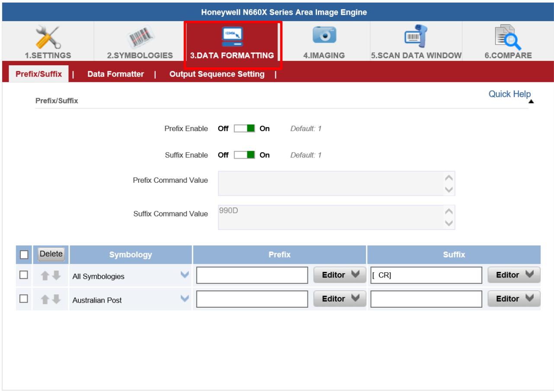The height and width of the screenshot is (392, 554).
Task: Open Prefix Editor for Australian Post
Action: (x=340, y=298)
